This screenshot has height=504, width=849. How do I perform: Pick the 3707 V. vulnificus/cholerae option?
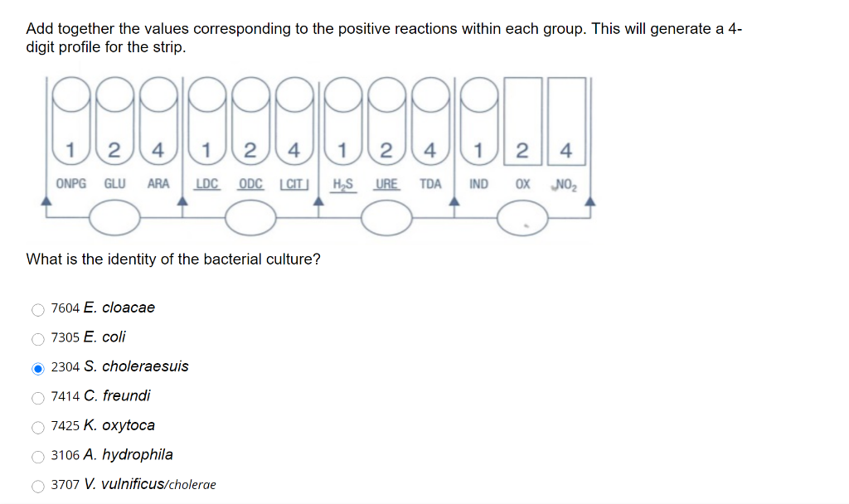pyautogui.click(x=37, y=484)
